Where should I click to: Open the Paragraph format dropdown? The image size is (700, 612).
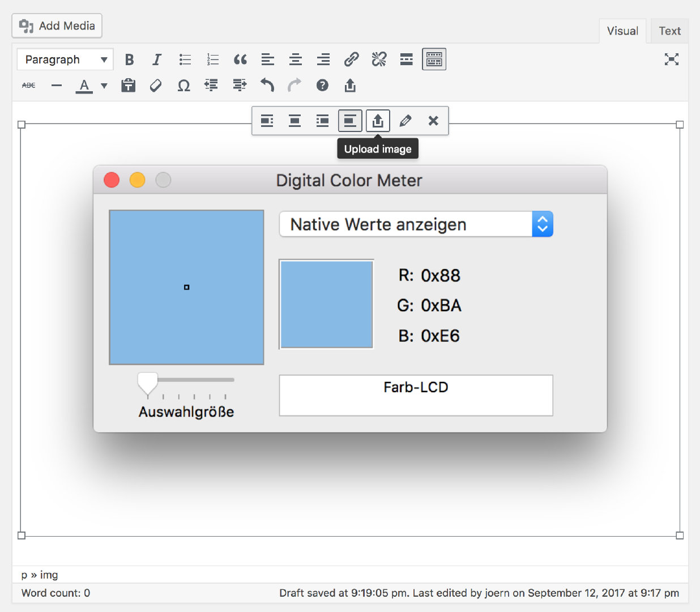[65, 59]
